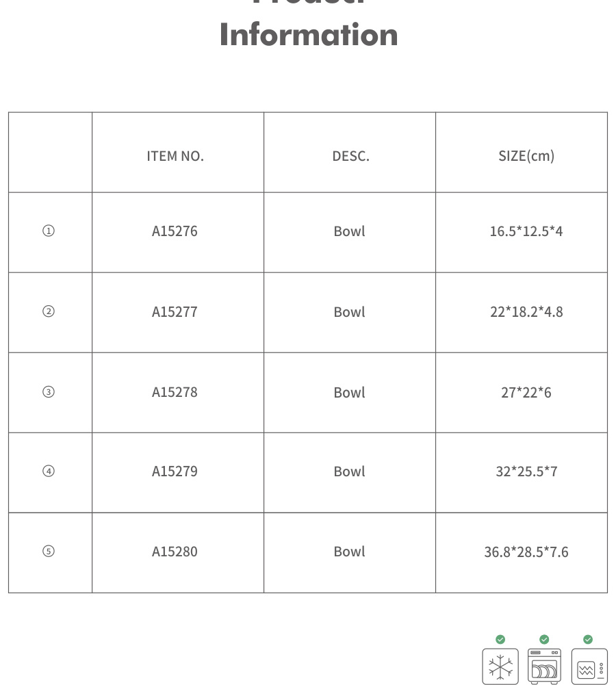Click the circled number 1 marker
The image size is (616, 685).
tap(49, 231)
